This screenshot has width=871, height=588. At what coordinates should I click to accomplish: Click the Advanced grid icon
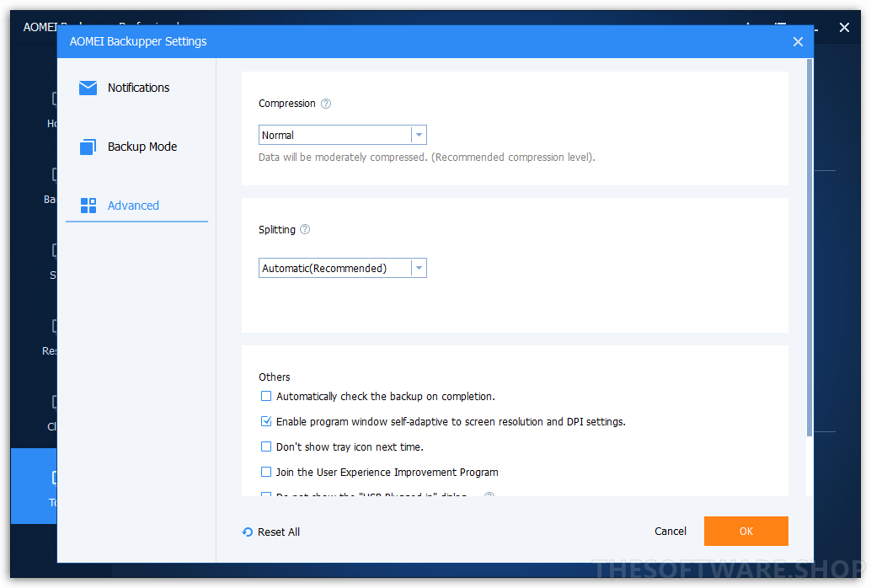click(88, 206)
